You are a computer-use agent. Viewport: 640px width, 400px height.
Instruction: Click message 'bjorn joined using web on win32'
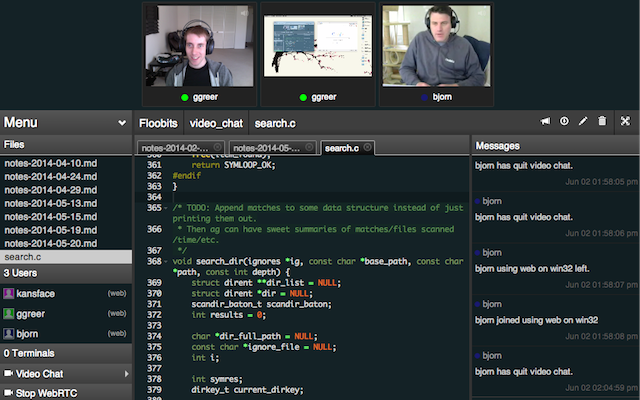(536, 320)
